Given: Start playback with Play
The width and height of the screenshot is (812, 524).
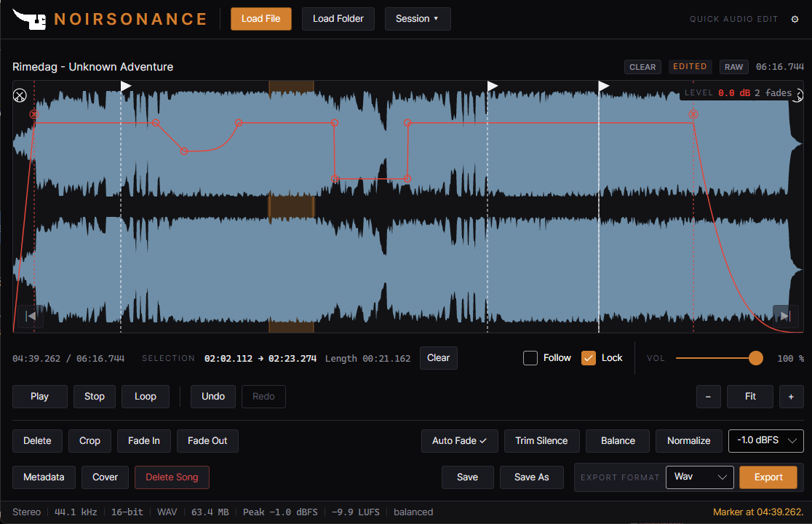Looking at the screenshot, I should [x=40, y=397].
